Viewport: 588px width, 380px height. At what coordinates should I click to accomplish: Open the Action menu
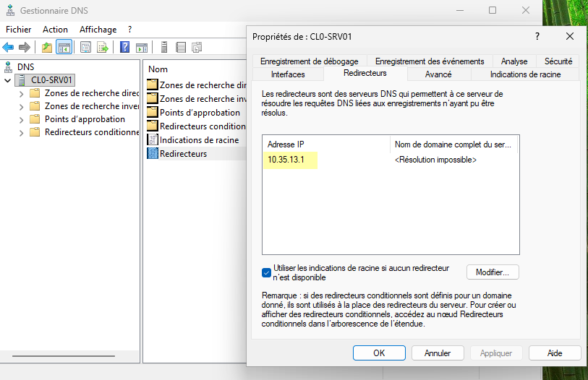click(x=55, y=30)
